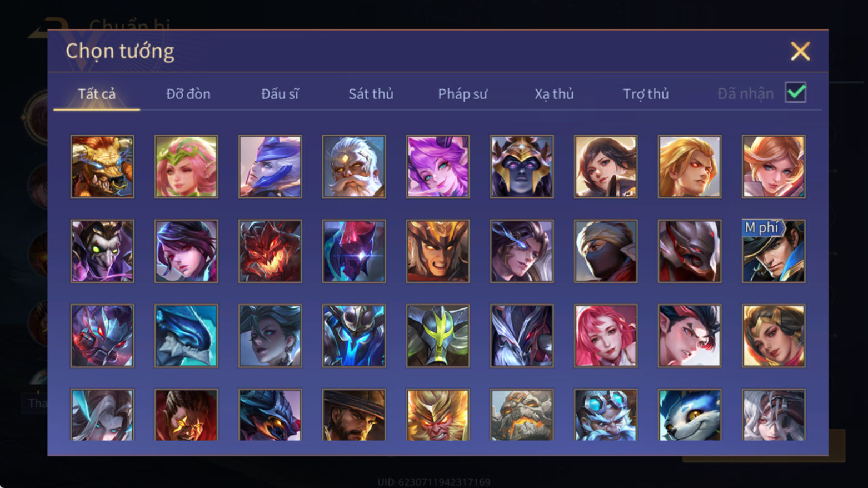Open the "Đấu sĩ" tab
This screenshot has height=488, width=868.
(280, 94)
